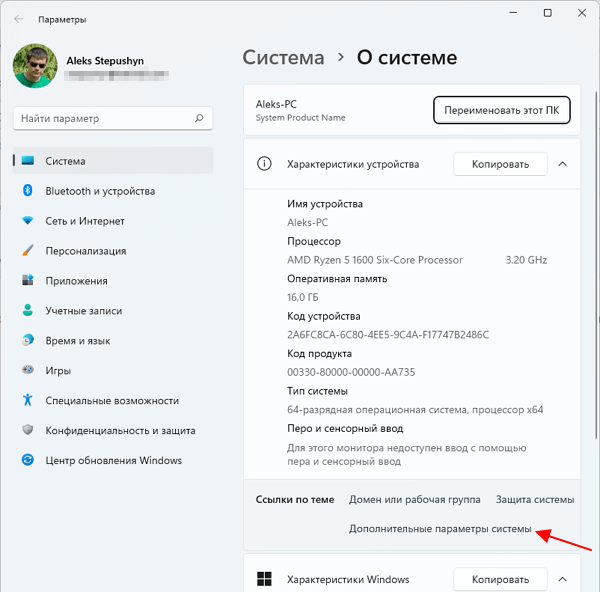600x592 pixels.
Task: Click the Приложения apps icon
Action: click(x=28, y=280)
